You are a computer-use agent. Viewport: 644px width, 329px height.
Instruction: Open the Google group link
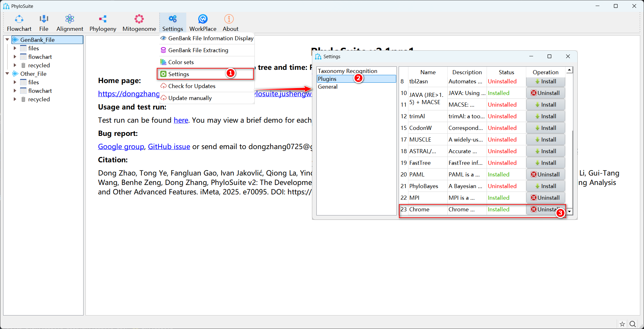click(x=121, y=147)
